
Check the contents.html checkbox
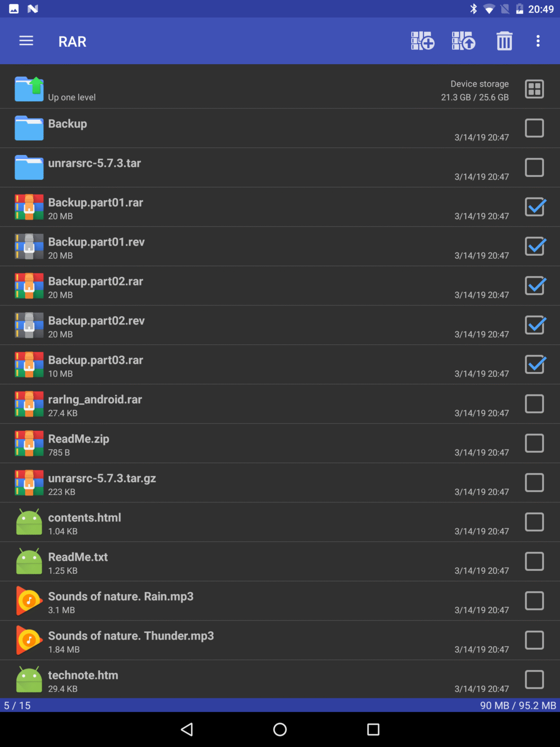tap(534, 522)
